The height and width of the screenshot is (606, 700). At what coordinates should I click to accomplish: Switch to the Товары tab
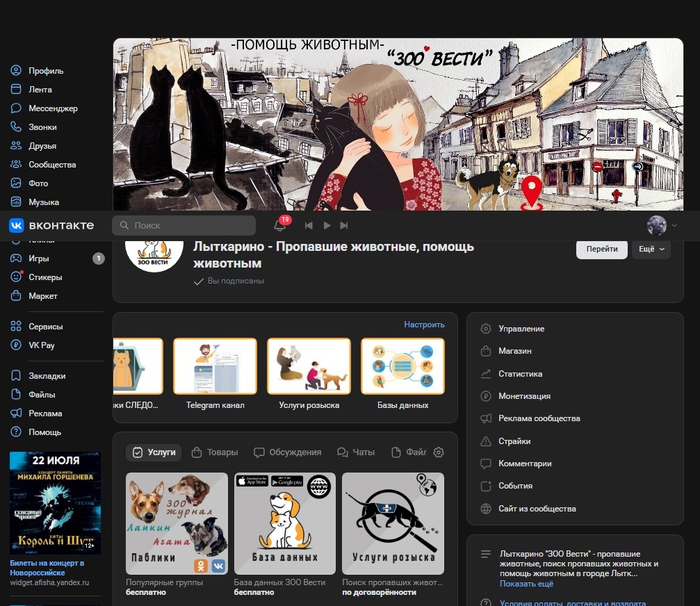pos(215,452)
